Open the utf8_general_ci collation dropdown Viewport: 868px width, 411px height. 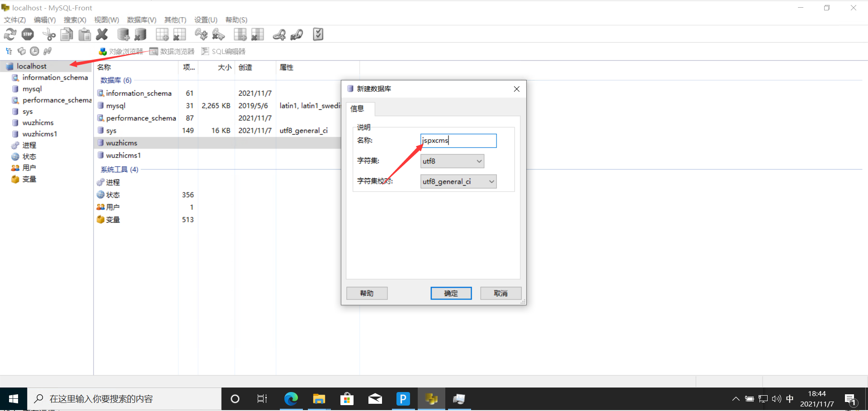[x=458, y=182]
